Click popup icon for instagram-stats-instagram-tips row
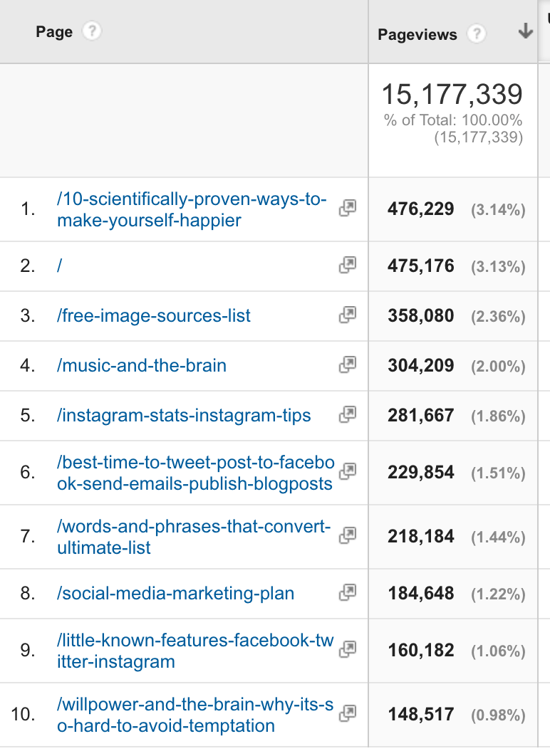The image size is (550, 756). pos(348,414)
